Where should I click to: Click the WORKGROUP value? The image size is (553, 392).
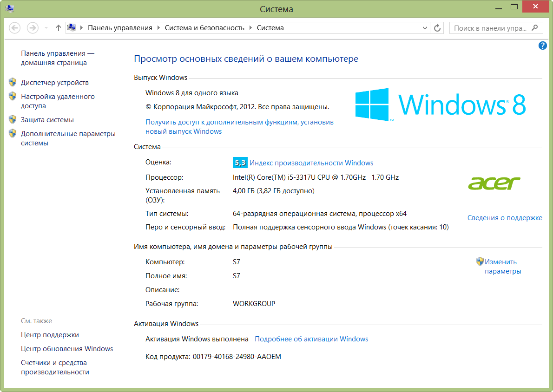click(254, 303)
